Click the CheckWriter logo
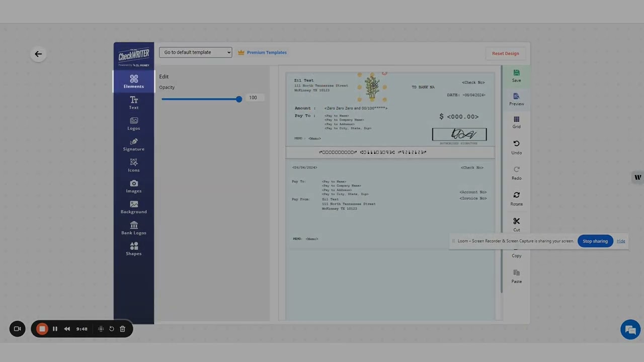Screen dimensions: 644x362 coord(134,57)
